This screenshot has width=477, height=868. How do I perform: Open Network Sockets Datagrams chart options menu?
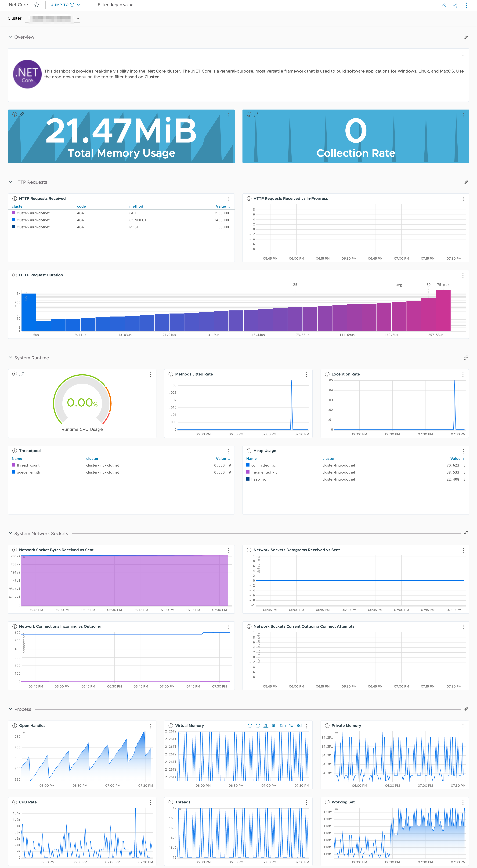click(463, 550)
